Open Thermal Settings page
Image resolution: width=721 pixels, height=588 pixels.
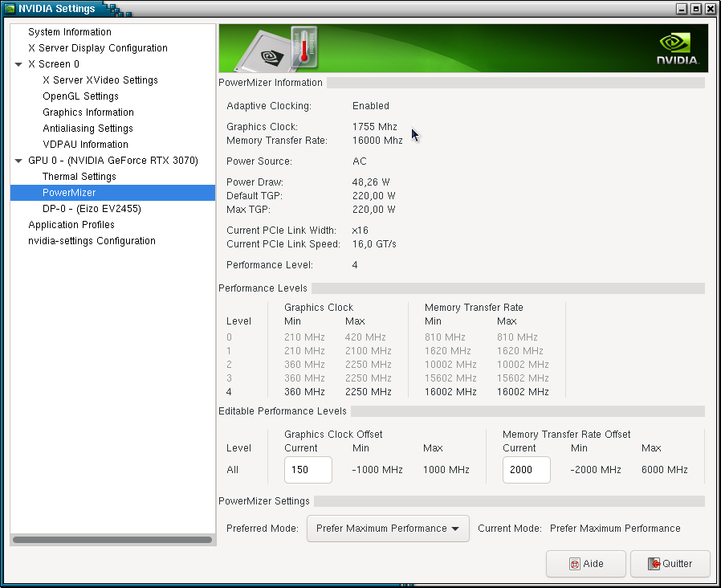pyautogui.click(x=79, y=177)
